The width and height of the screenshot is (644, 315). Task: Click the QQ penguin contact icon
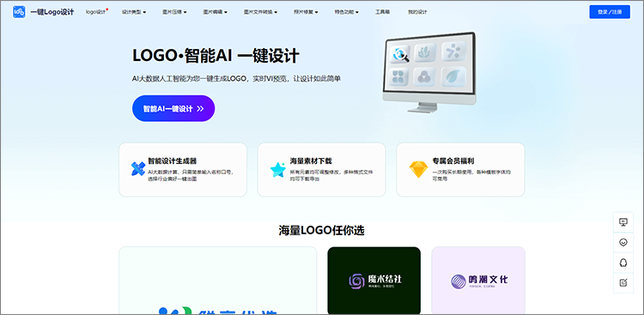coord(623,263)
